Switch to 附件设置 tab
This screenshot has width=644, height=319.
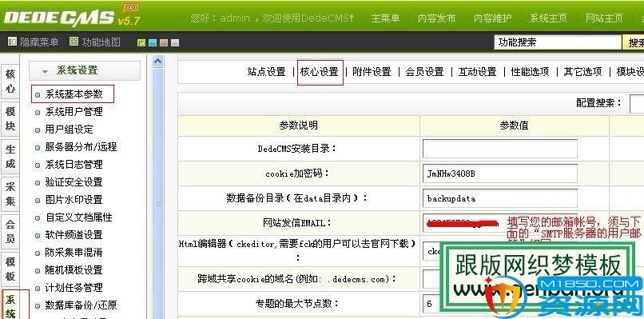tap(372, 72)
